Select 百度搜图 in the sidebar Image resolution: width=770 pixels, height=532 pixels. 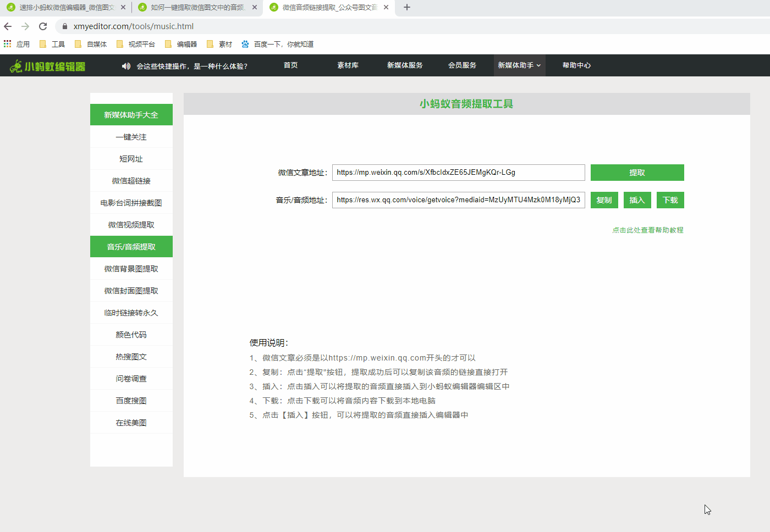pyautogui.click(x=131, y=401)
